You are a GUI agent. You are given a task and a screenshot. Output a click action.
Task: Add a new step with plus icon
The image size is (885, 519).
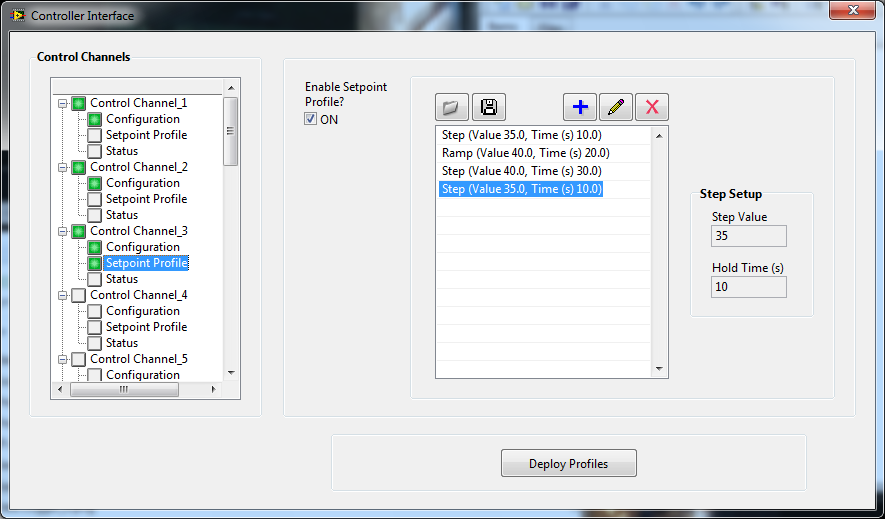click(580, 107)
